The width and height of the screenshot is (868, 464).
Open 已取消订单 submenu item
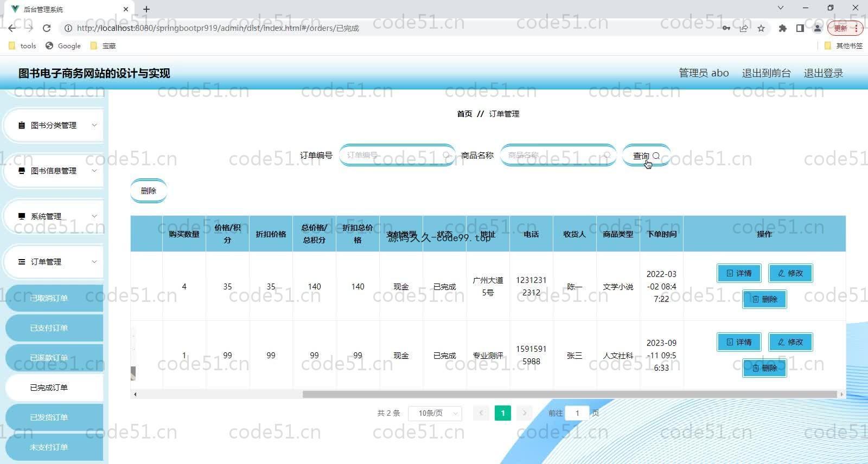[x=54, y=298]
